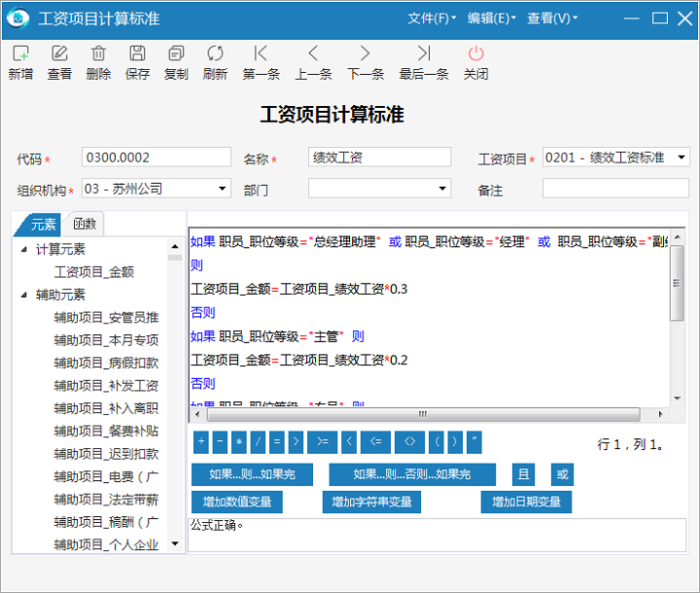Insert the quotation mark button
The height and width of the screenshot is (593, 700).
(474, 442)
